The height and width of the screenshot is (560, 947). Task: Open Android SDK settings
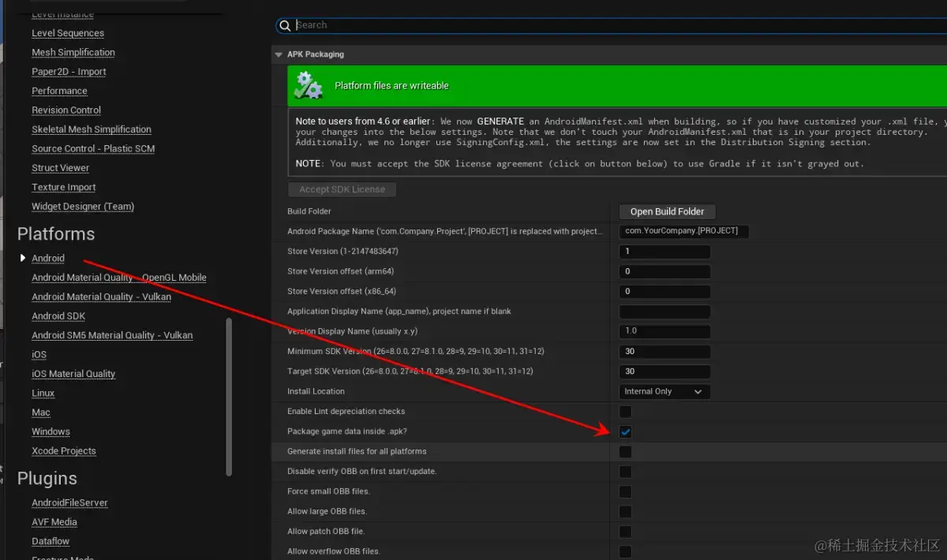coord(58,316)
